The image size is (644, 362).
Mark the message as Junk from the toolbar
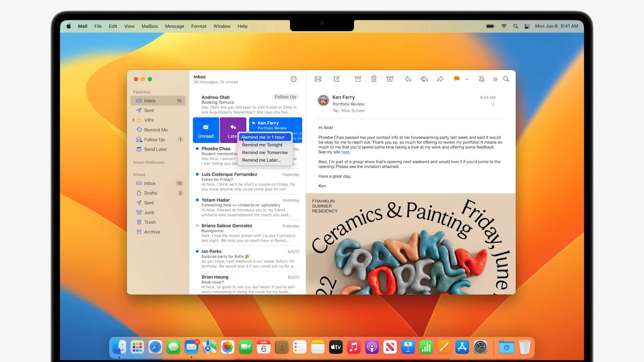pyautogui.click(x=390, y=79)
